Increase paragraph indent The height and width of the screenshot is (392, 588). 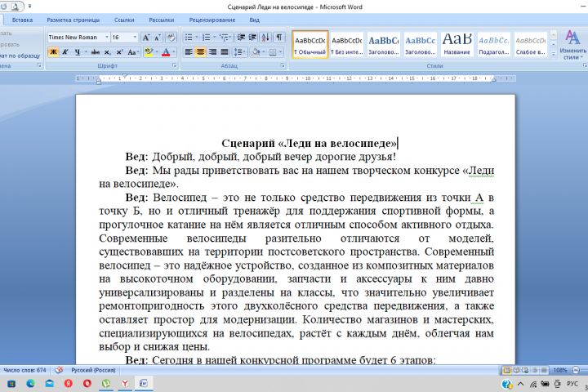(252, 37)
